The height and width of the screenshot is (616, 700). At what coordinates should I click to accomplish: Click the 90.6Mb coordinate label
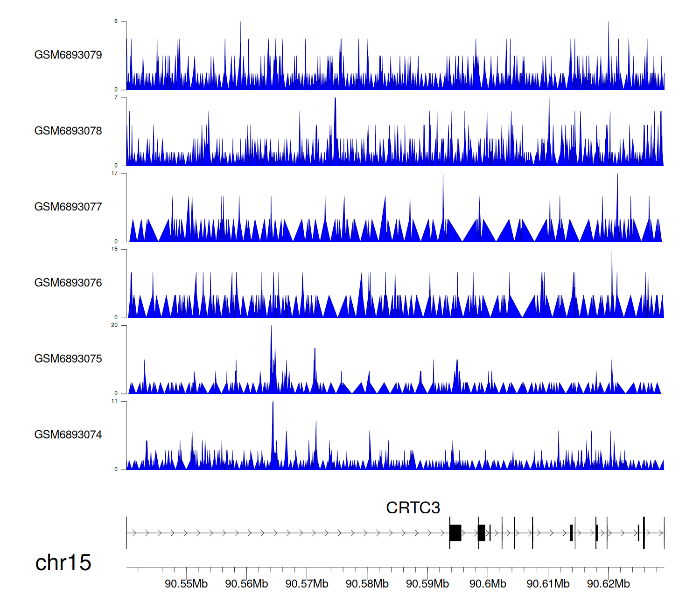tap(488, 584)
